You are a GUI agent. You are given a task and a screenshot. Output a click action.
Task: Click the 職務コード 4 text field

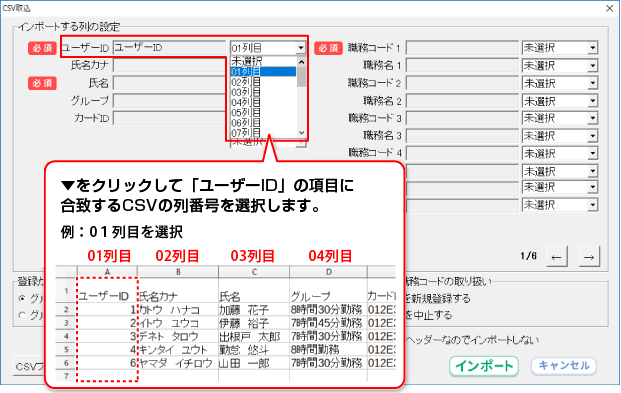(462, 153)
